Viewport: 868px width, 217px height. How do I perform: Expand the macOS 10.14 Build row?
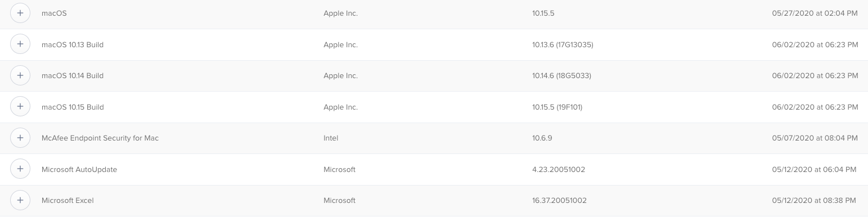tap(20, 75)
